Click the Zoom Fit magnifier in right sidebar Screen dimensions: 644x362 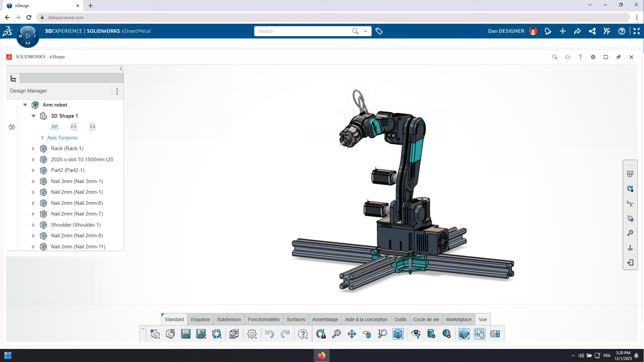coord(630,233)
